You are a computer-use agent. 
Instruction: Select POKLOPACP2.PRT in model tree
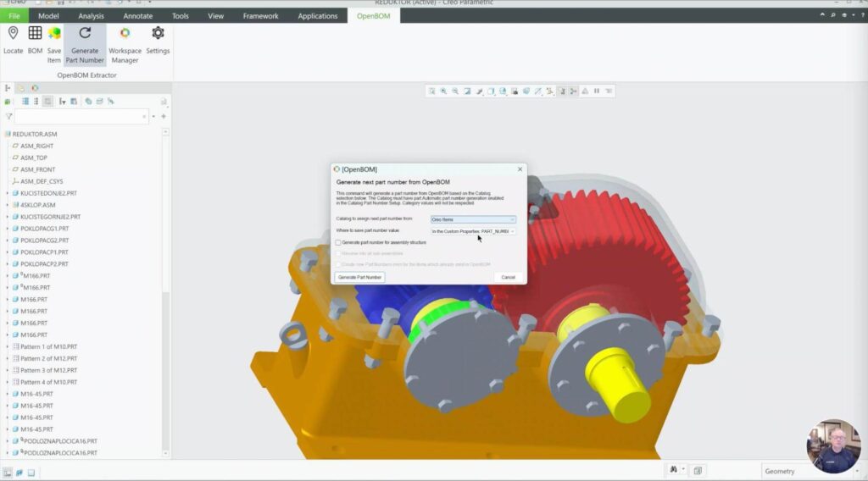44,263
